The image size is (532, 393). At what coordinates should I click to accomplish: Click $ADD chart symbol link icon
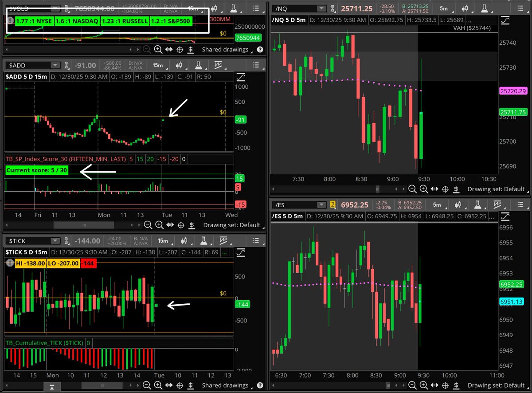click(x=66, y=66)
